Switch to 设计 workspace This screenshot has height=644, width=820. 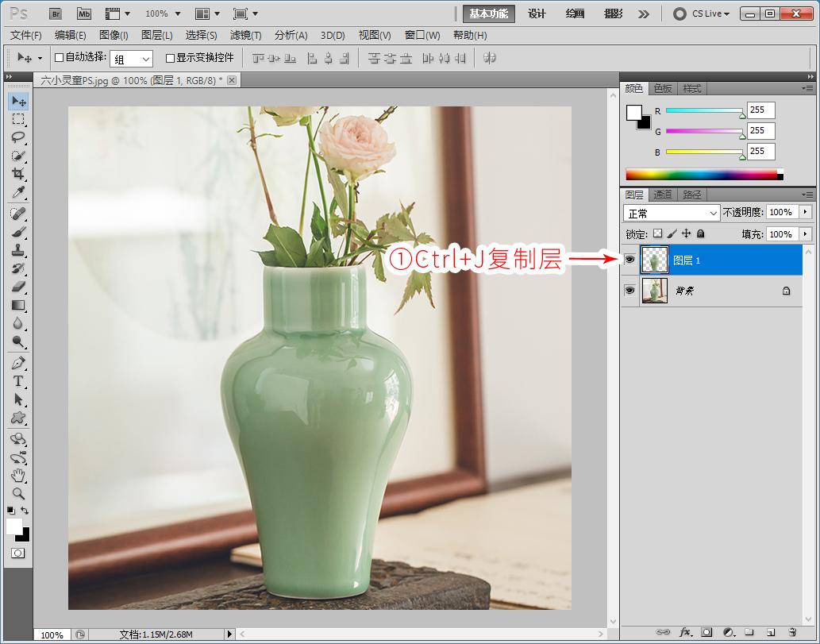coord(537,13)
